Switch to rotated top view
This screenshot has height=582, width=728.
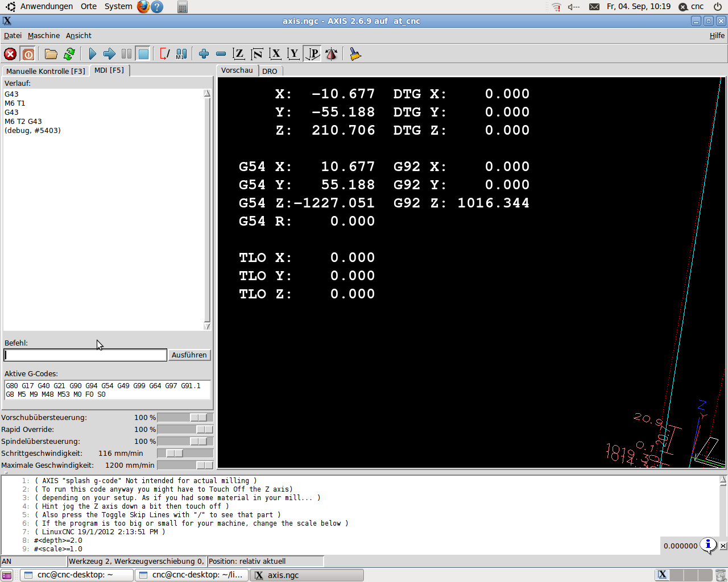tap(257, 54)
